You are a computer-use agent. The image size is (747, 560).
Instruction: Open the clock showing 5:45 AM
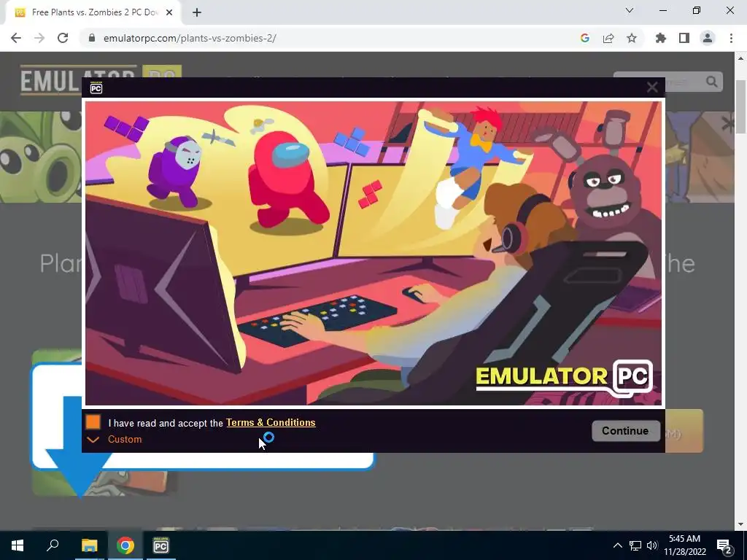click(684, 545)
